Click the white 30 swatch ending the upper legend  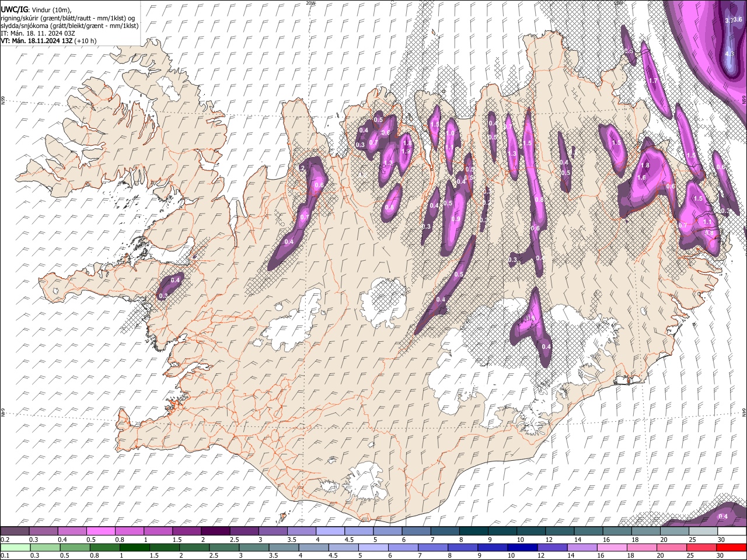(x=732, y=531)
